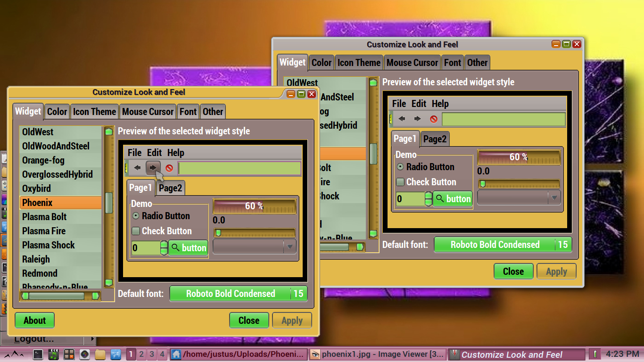Screen dimensions: 644x362
Task: Click the slider under 0.0 in front preview
Action: tap(255, 233)
